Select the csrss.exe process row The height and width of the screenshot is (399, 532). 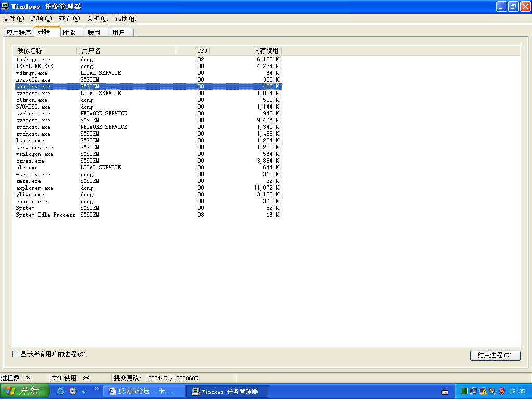click(148, 161)
